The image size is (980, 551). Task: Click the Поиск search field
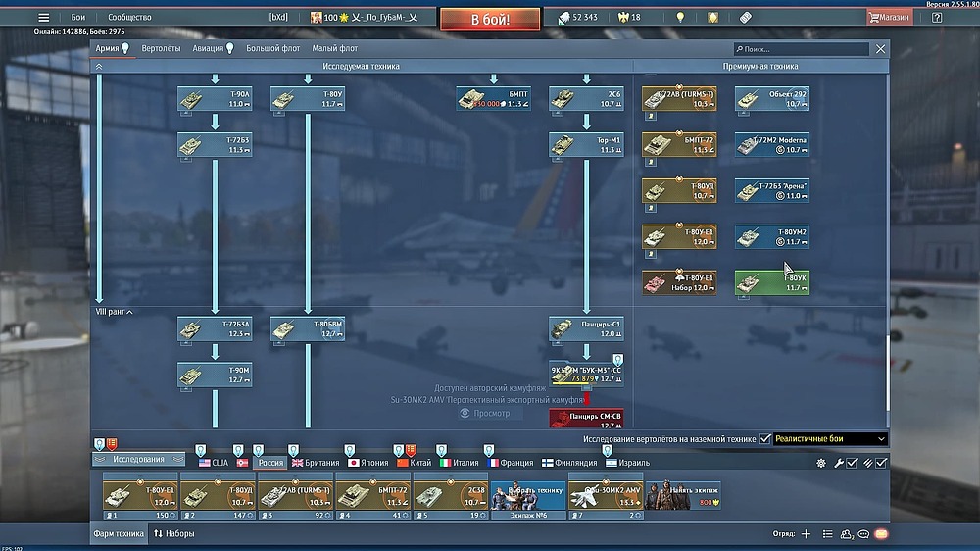pyautogui.click(x=802, y=48)
